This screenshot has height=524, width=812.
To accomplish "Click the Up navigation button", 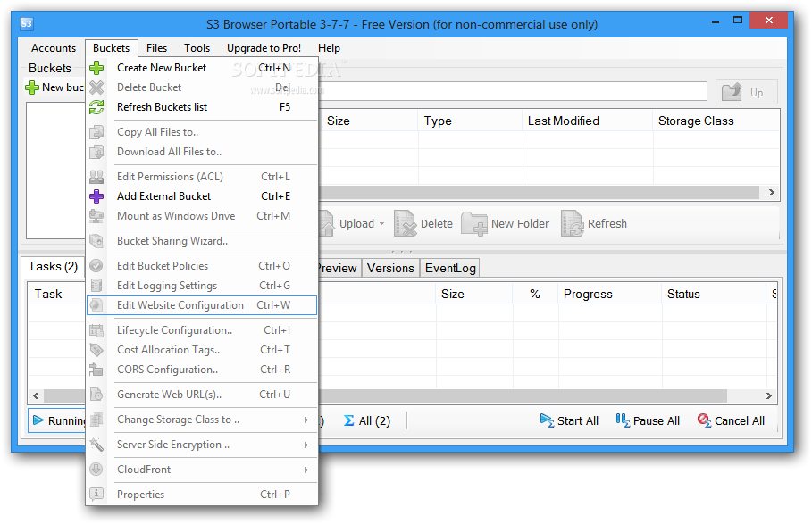I will pyautogui.click(x=746, y=93).
